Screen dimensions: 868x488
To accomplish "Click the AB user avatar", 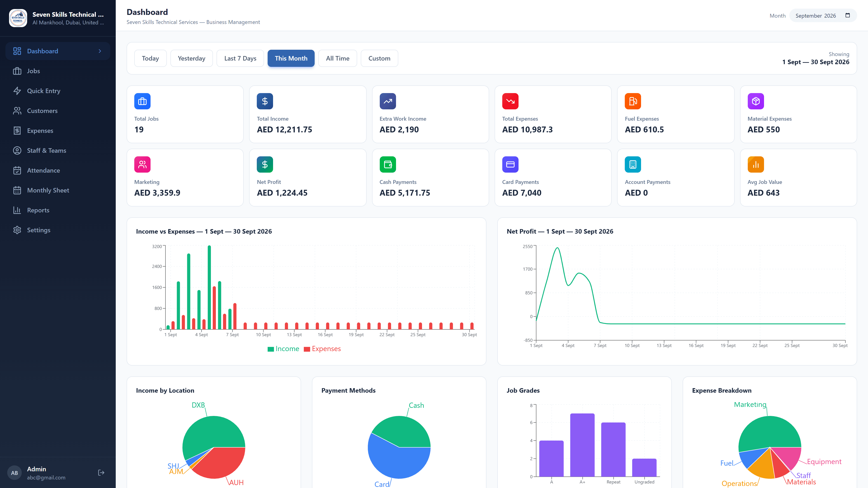I will (14, 473).
